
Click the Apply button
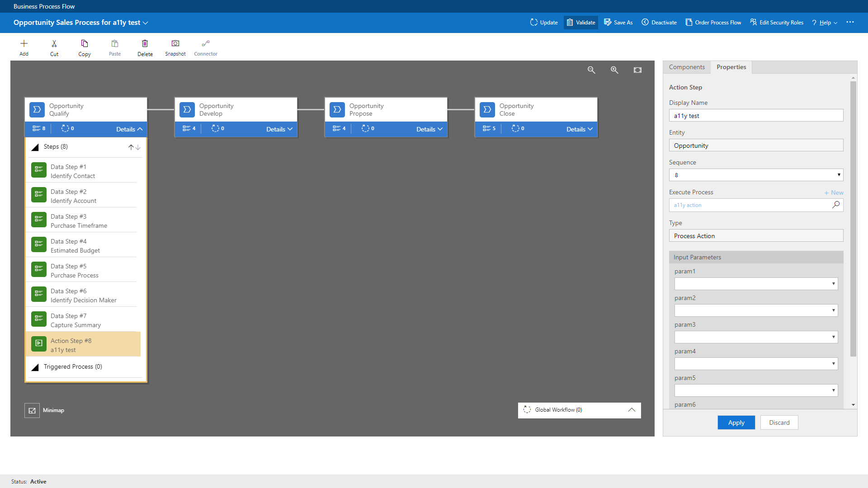pos(736,422)
